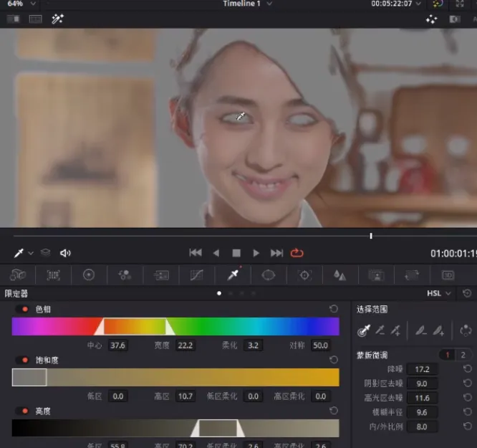Open the Sizing palette icon
The height and width of the screenshot is (448, 477).
tap(412, 275)
